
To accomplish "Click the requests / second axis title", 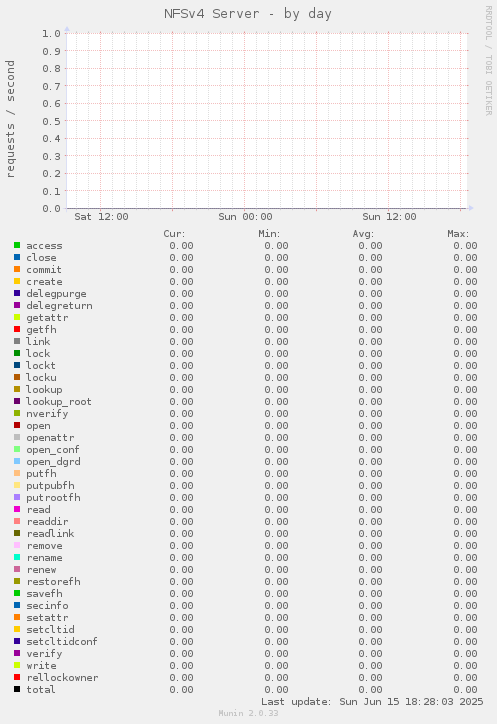I will [11, 119].
